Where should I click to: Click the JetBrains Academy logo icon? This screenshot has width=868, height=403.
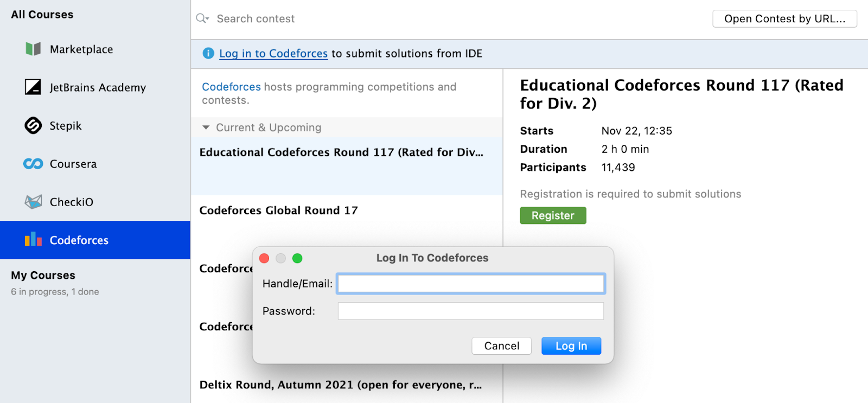pyautogui.click(x=33, y=87)
